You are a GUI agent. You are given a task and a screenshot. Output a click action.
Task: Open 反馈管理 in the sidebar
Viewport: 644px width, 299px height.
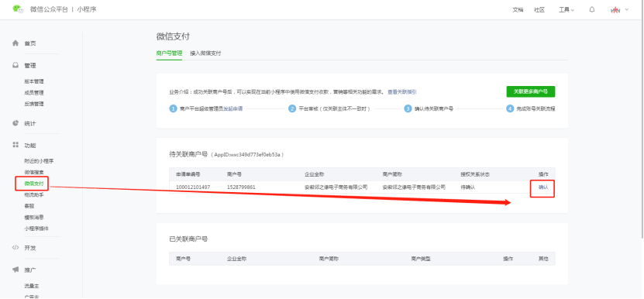(x=34, y=104)
